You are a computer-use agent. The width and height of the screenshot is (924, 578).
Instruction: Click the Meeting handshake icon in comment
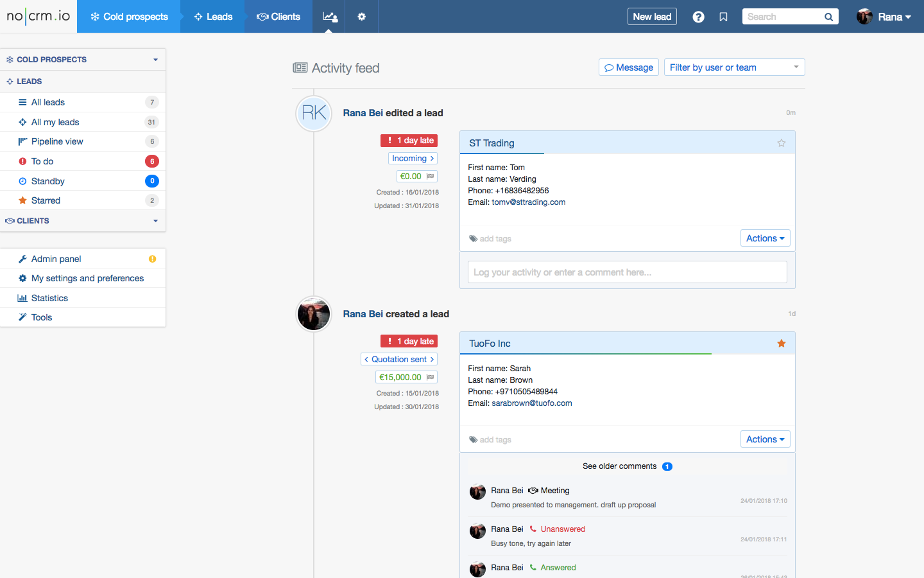click(x=533, y=491)
